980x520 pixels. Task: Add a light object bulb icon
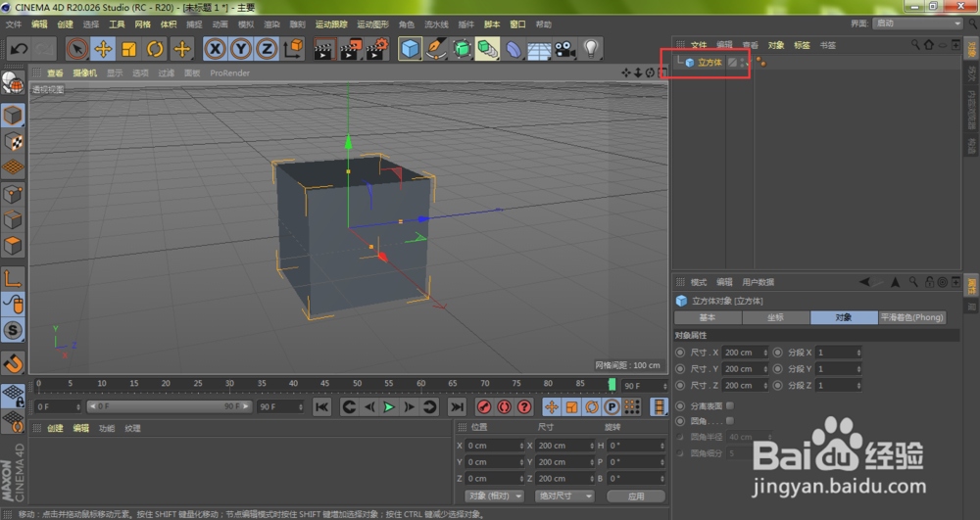[591, 49]
